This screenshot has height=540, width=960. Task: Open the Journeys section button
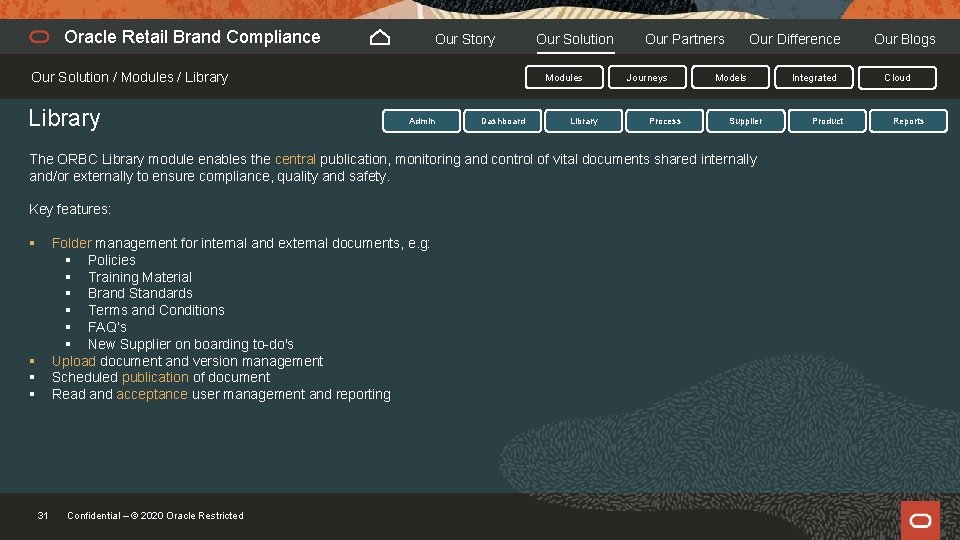point(647,78)
